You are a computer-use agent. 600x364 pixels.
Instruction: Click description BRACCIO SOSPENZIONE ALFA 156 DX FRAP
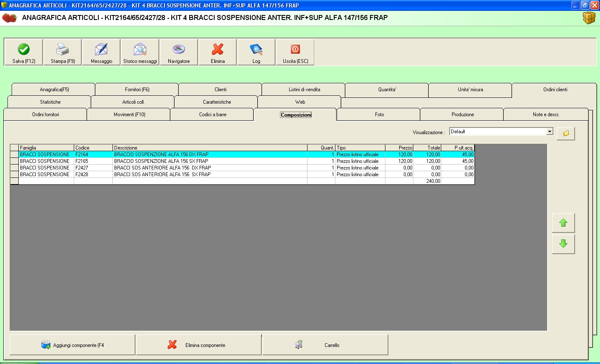pyautogui.click(x=210, y=155)
